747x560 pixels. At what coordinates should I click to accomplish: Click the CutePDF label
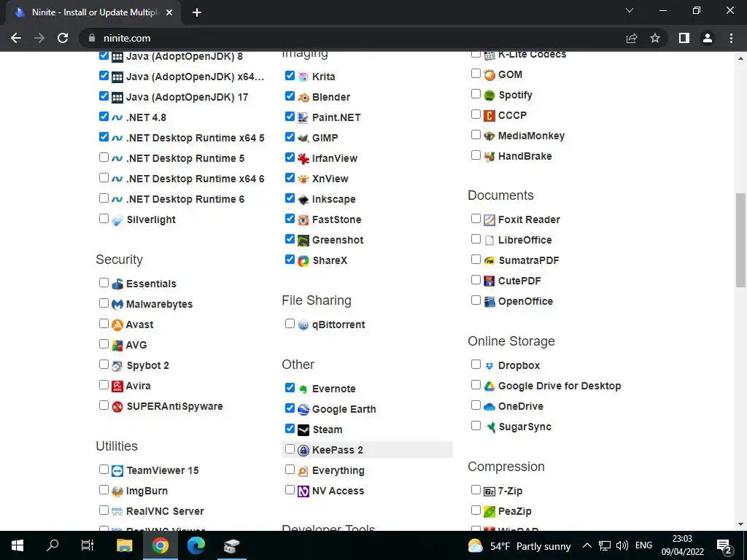click(x=519, y=281)
